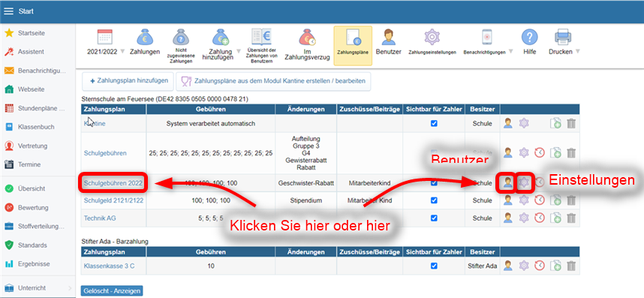The width and height of the screenshot is (644, 298).
Task: Expand the Drucken dropdown arrow
Action: tap(577, 52)
